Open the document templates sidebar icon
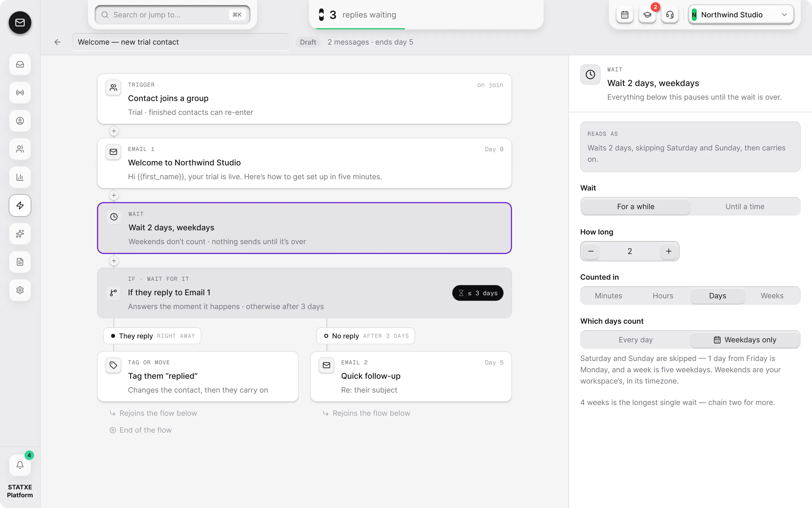This screenshot has width=812, height=508. [x=20, y=262]
